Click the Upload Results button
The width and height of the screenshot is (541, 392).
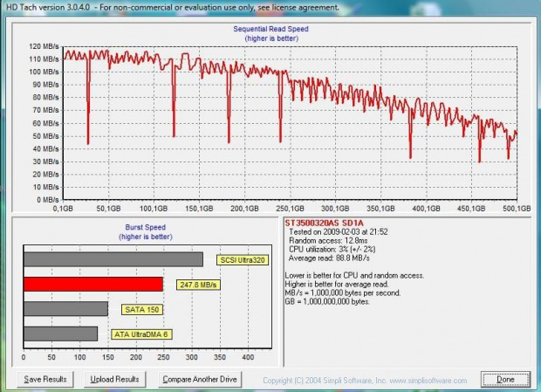[x=114, y=379]
